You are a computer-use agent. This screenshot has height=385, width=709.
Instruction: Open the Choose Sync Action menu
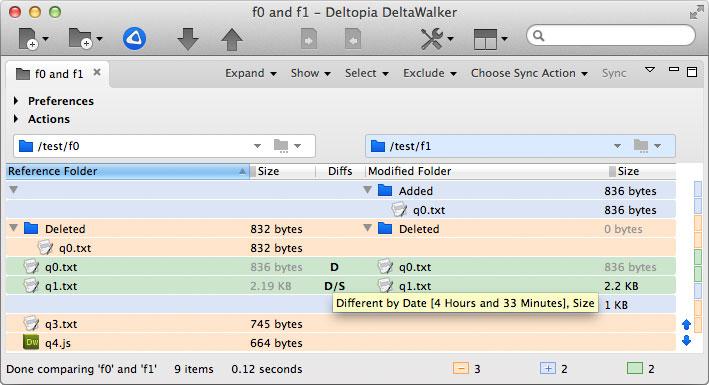(529, 73)
